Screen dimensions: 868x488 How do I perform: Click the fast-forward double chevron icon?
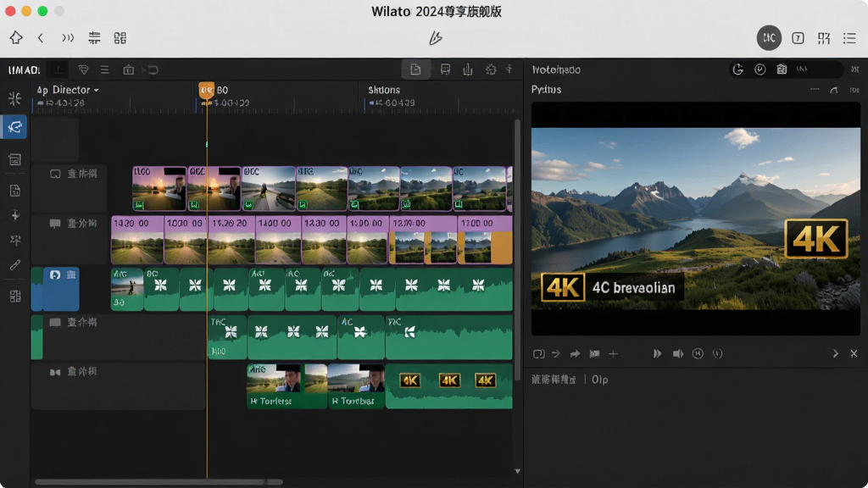click(x=68, y=37)
